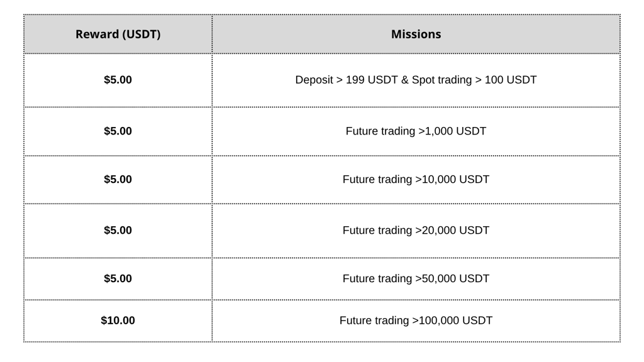
Task: Click the $10.00 reward cell
Action: click(x=118, y=321)
